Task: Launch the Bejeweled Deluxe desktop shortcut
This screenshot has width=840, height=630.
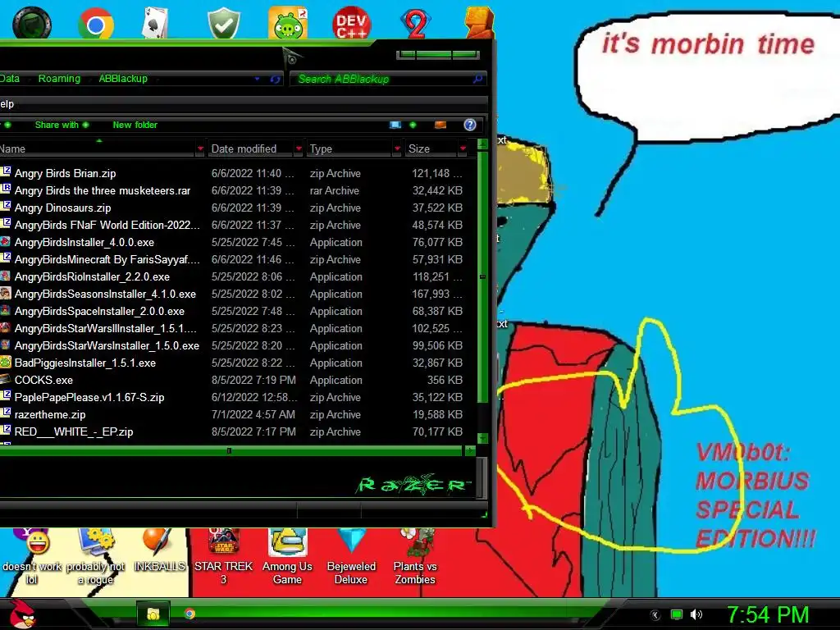Action: tap(351, 557)
